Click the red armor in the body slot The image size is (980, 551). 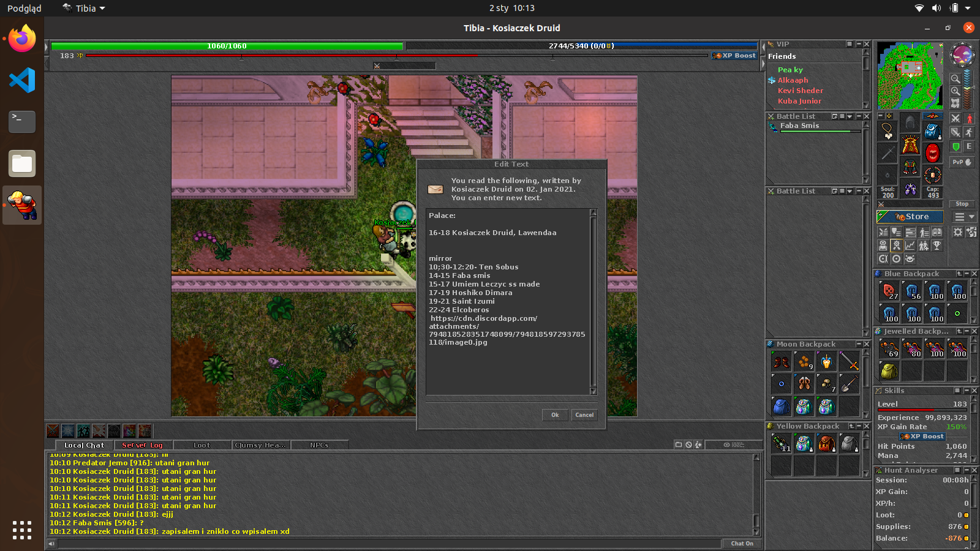(x=910, y=145)
